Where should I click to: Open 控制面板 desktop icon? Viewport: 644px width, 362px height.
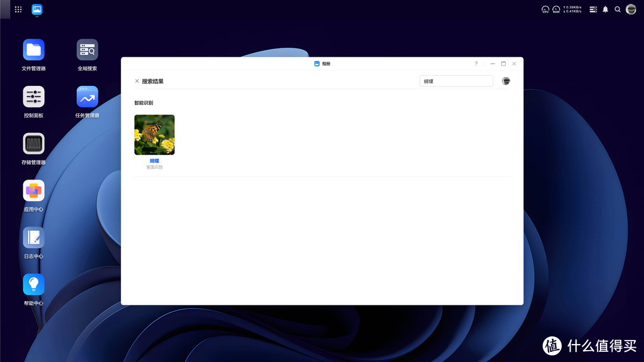[x=33, y=97]
